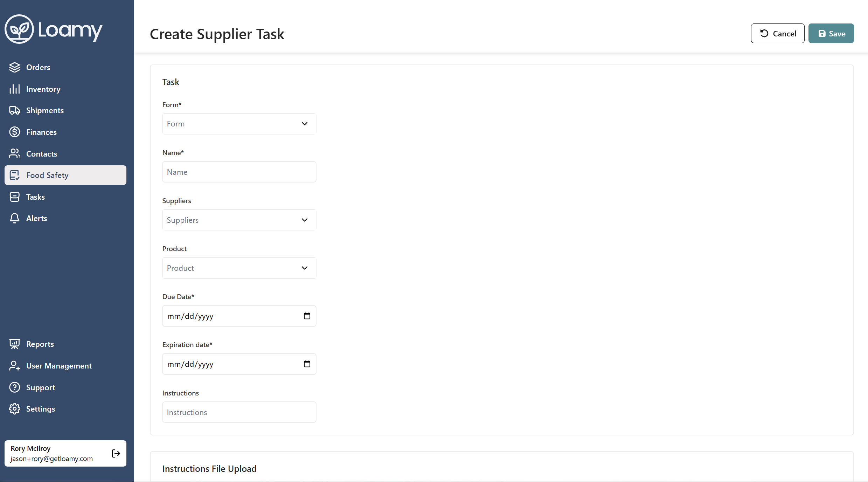Image resolution: width=868 pixels, height=482 pixels.
Task: Navigate to User Management
Action: point(59,366)
